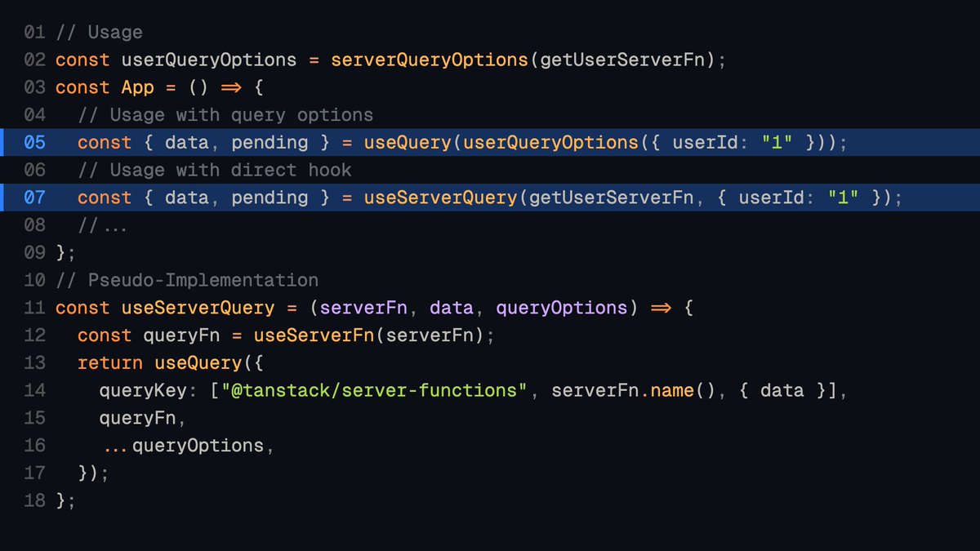Select line number 17
Screen dimensions: 980x551
[34, 473]
